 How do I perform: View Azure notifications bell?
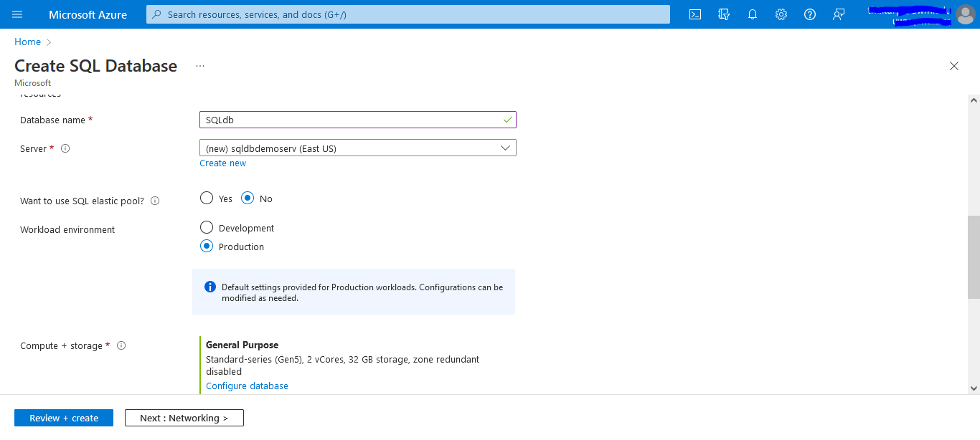coord(752,14)
